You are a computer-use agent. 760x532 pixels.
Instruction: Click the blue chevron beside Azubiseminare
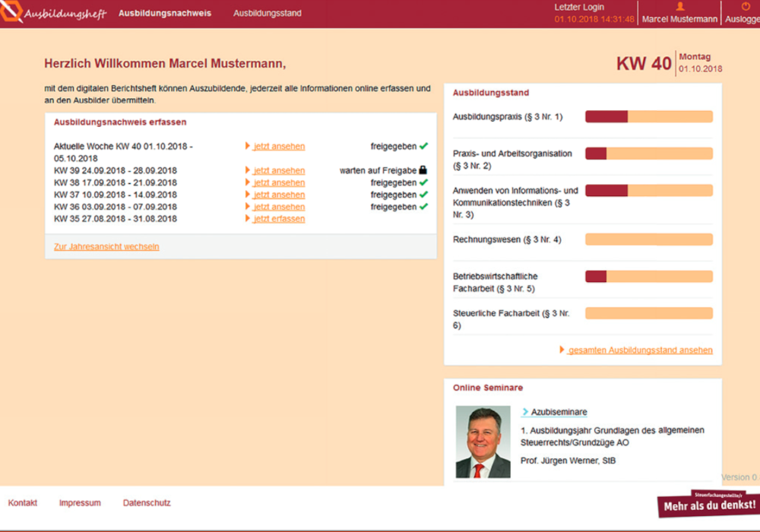pyautogui.click(x=525, y=412)
